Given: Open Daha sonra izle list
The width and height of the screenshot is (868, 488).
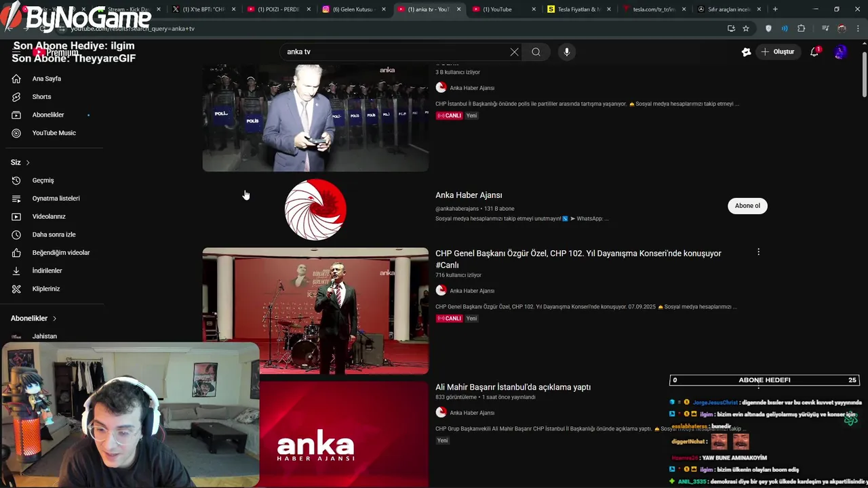Looking at the screenshot, I should (54, 235).
